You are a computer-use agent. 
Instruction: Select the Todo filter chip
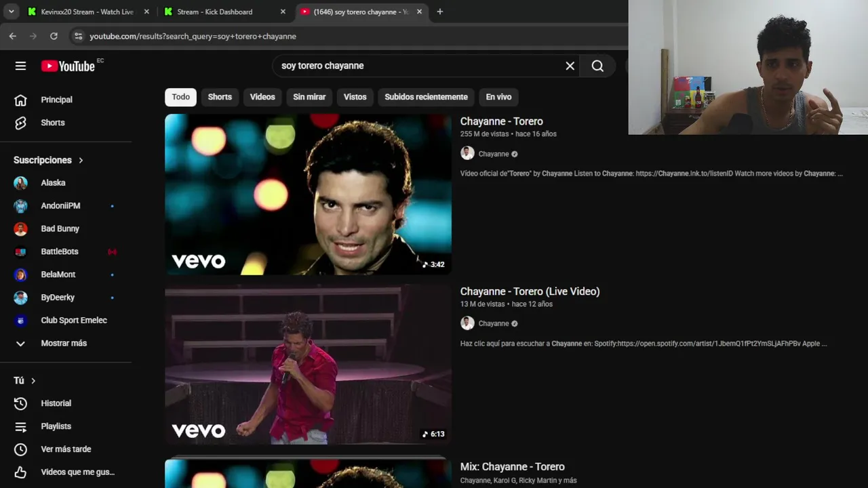(x=180, y=97)
